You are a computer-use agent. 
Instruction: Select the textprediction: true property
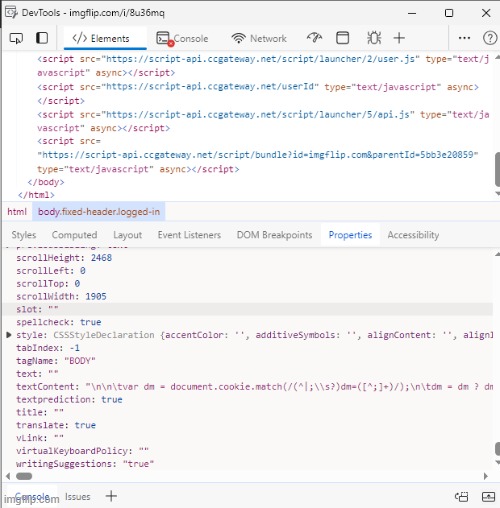pyautogui.click(x=69, y=399)
